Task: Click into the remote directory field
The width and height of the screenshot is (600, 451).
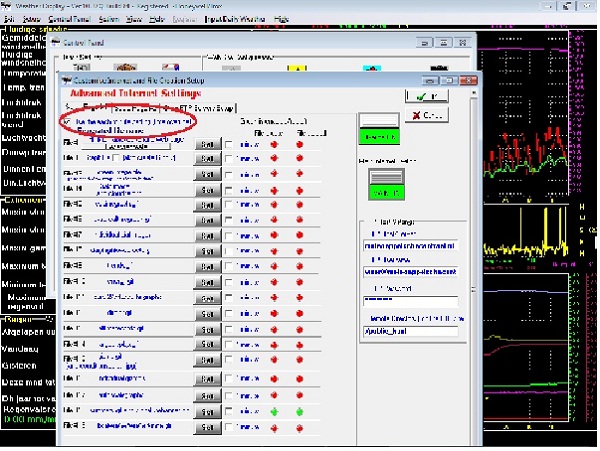Action: pyautogui.click(x=410, y=331)
